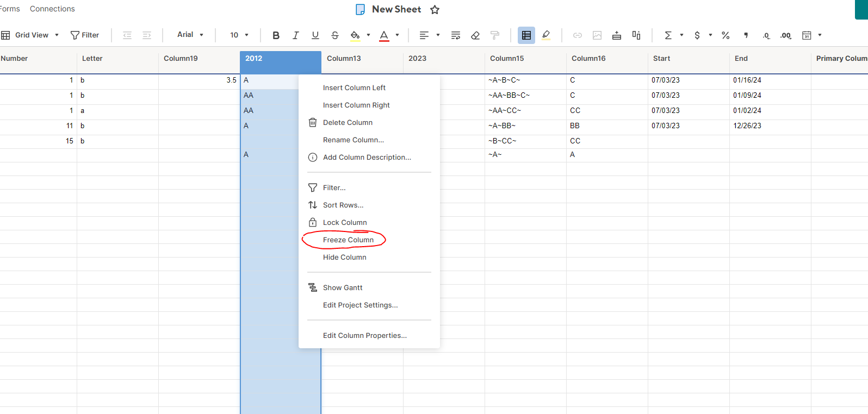Expand the alignment dropdown arrow
The width and height of the screenshot is (868, 414).
[438, 35]
